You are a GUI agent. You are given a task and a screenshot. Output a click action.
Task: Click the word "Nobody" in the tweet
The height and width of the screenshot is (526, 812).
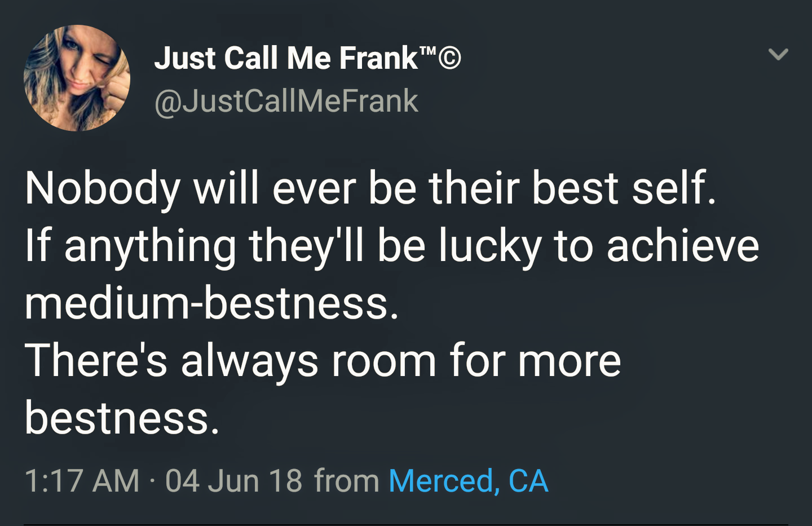(x=102, y=188)
